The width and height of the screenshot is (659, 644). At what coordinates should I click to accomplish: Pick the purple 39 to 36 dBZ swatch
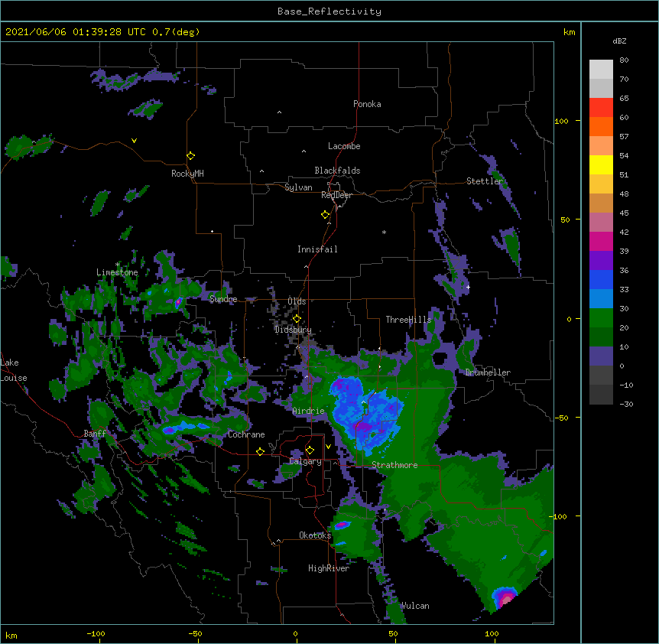(601, 261)
